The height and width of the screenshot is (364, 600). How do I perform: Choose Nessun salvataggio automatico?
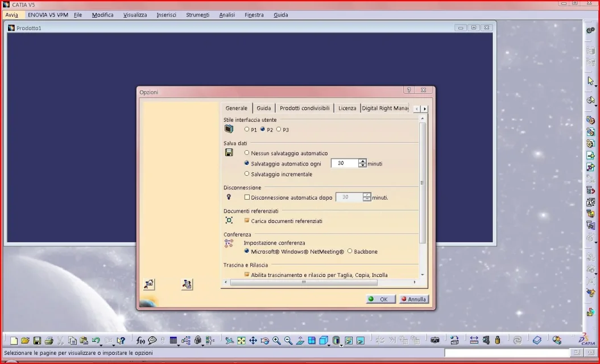tap(247, 153)
